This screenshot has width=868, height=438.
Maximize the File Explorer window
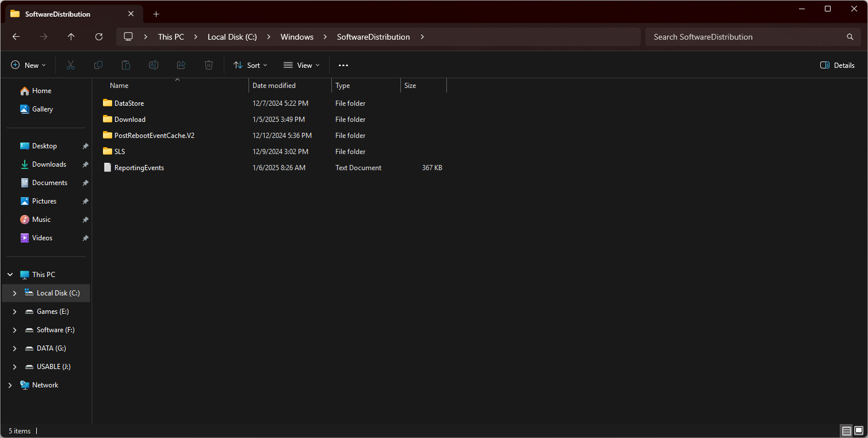(x=828, y=9)
